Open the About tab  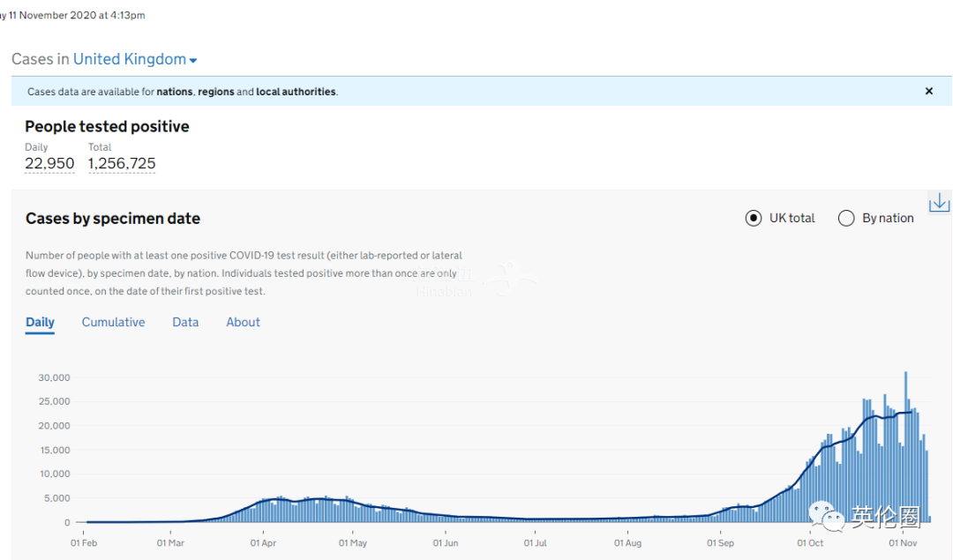pos(244,322)
